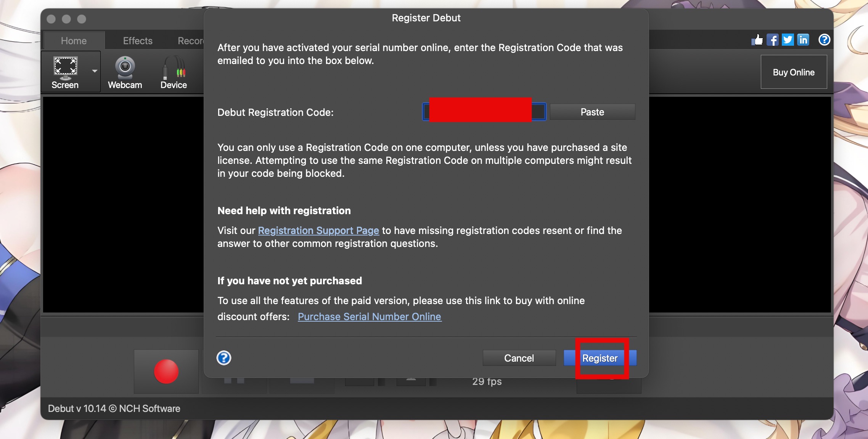Share on Facebook icon
The height and width of the screenshot is (439, 868).
pyautogui.click(x=773, y=40)
